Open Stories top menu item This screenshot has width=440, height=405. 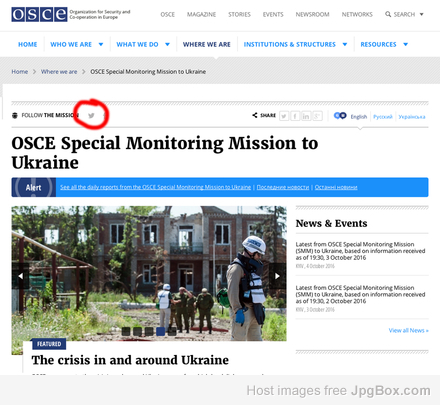(239, 15)
